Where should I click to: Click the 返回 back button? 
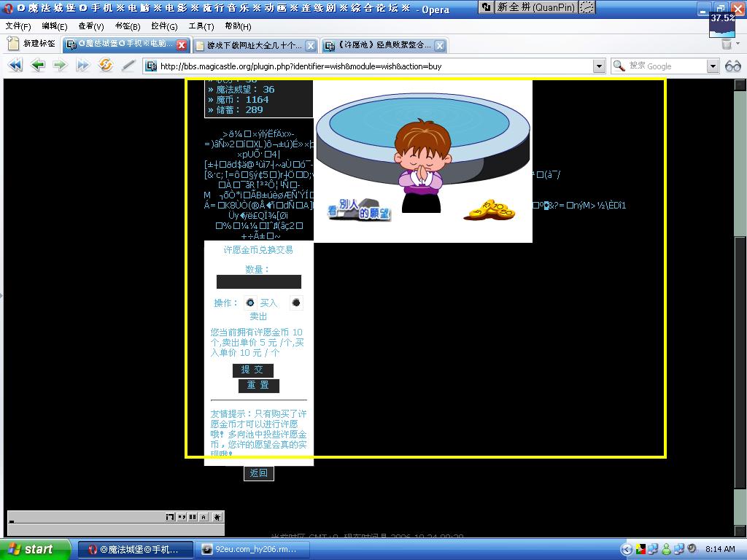(x=259, y=473)
